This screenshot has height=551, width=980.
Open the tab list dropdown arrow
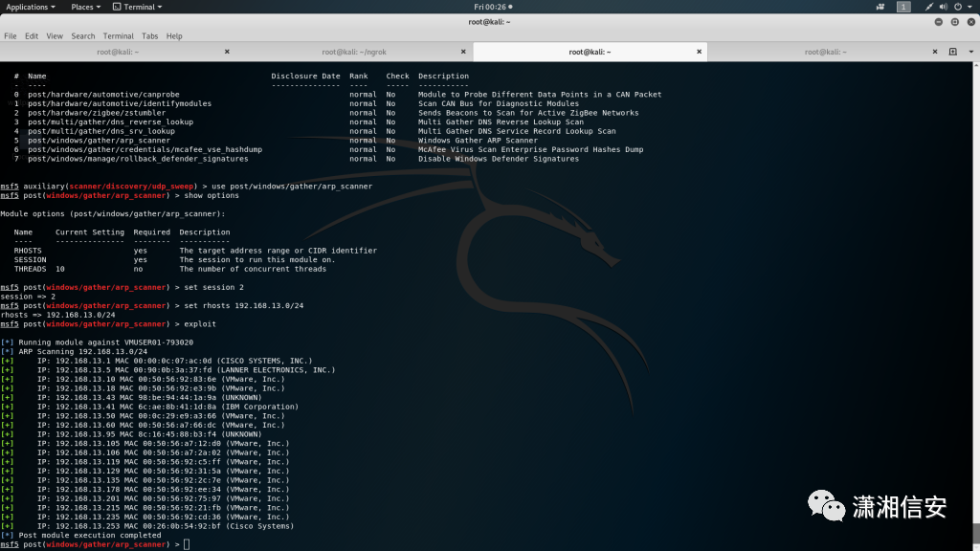coord(970,52)
